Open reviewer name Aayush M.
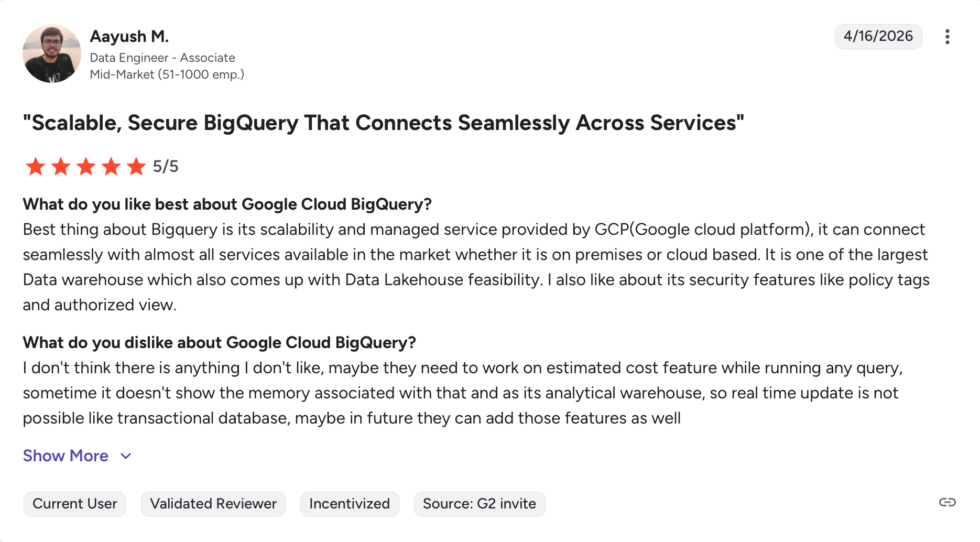This screenshot has height=542, width=980. (x=129, y=36)
